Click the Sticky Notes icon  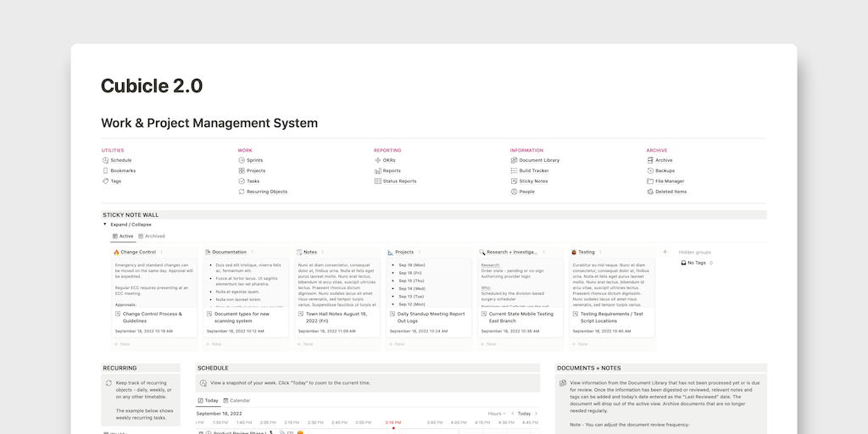click(x=514, y=181)
